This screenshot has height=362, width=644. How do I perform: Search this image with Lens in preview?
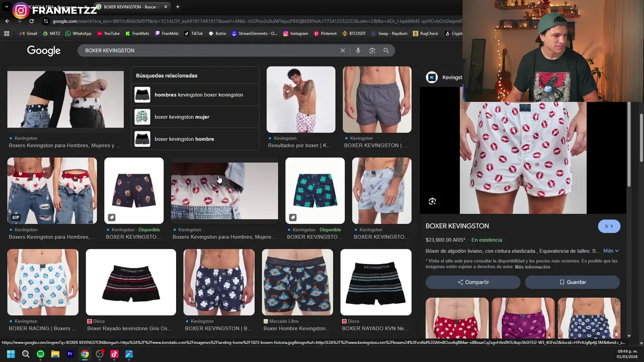point(432,202)
